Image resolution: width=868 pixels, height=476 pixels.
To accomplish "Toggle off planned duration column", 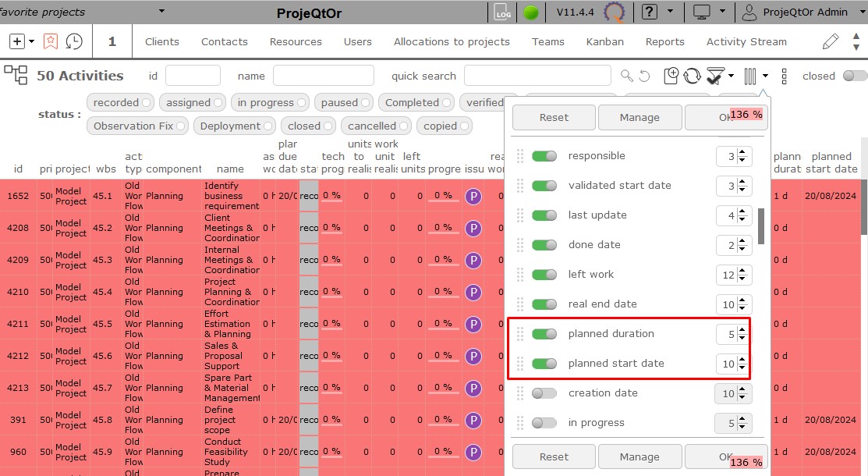I will click(x=544, y=333).
